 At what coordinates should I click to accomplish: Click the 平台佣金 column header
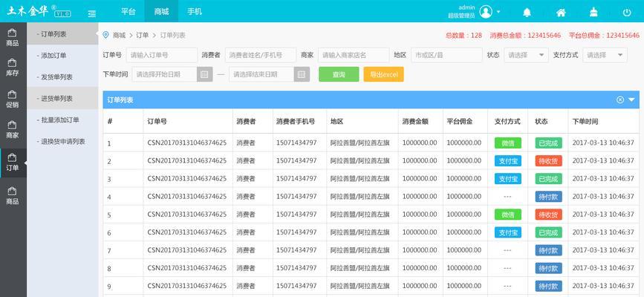pos(460,121)
